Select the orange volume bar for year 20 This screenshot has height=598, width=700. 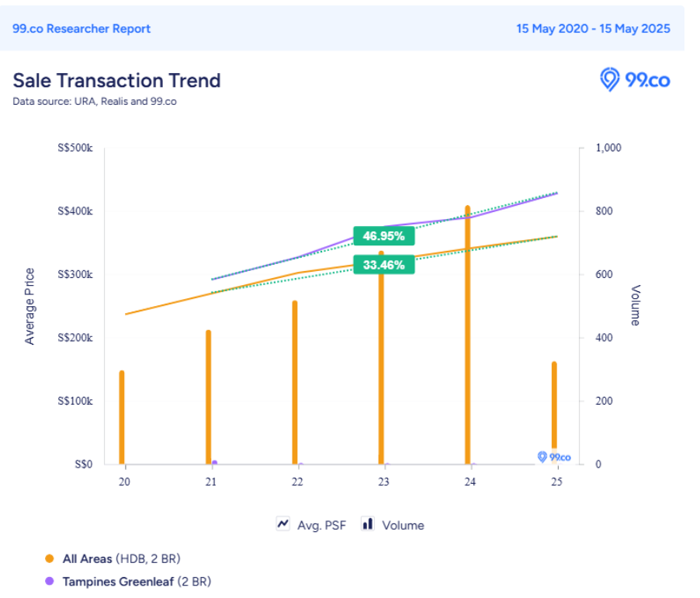[122, 419]
